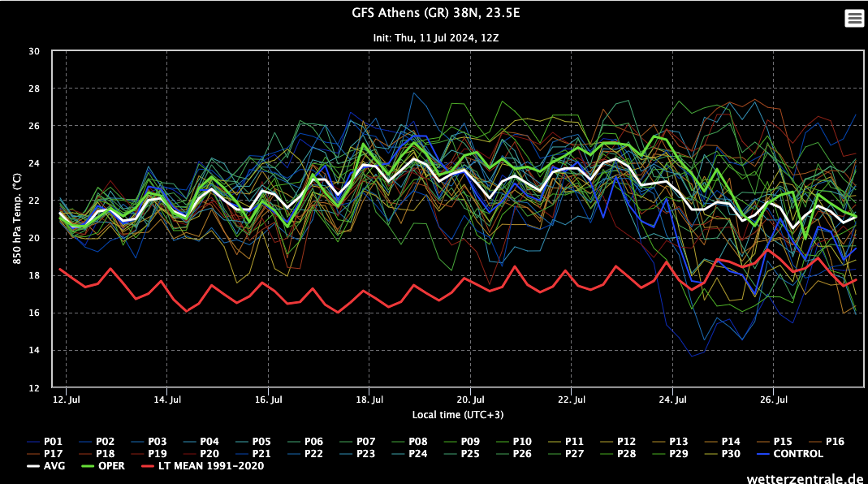Click the 28 value on y-axis
This screenshot has height=484, width=868.
[34, 89]
